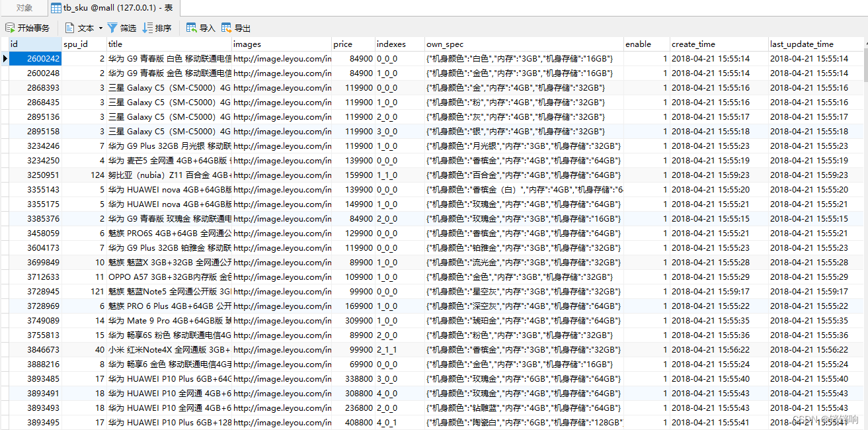868x430 pixels.
Task: Click the 魅族 PRO 6 Plus title cell
Action: [169, 306]
